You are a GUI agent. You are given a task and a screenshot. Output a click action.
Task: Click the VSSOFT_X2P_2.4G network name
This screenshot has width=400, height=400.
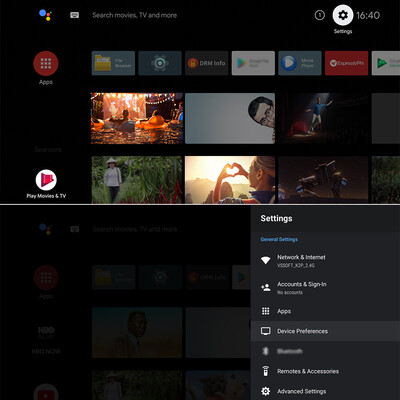296,266
